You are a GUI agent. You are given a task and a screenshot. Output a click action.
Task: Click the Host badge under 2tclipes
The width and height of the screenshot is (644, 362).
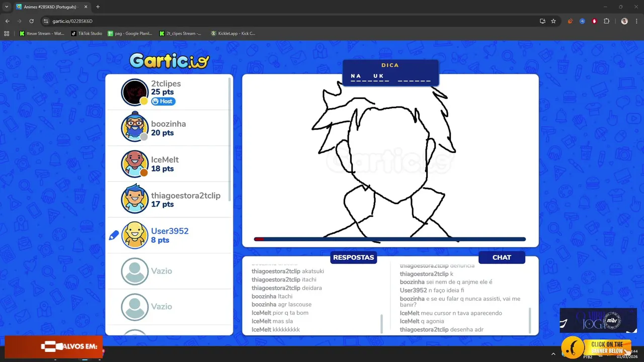point(163,101)
